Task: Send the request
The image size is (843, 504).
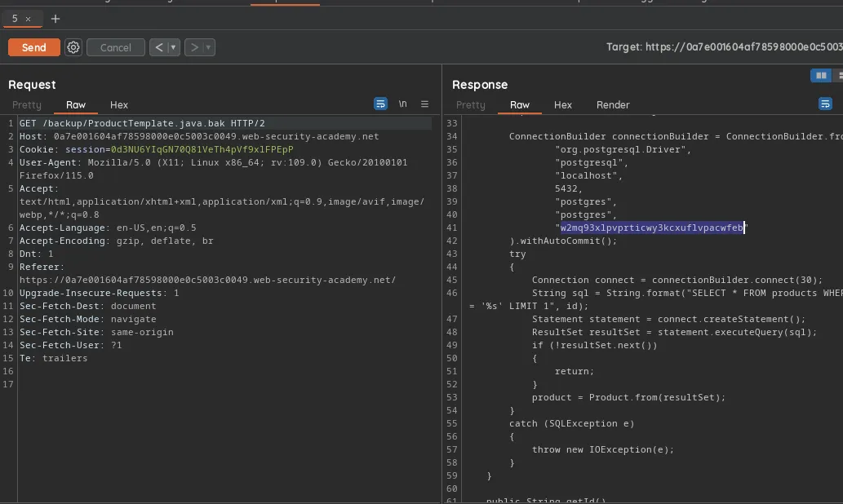Action: pos(34,47)
